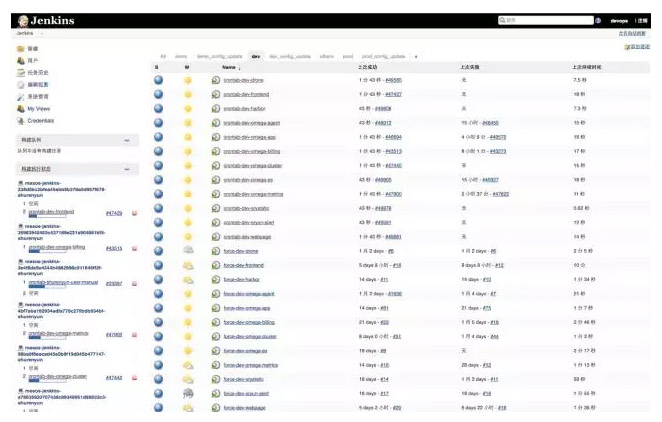Sort the job table by Name column
Image resolution: width=662 pixels, height=422 pixels.
tap(229, 67)
